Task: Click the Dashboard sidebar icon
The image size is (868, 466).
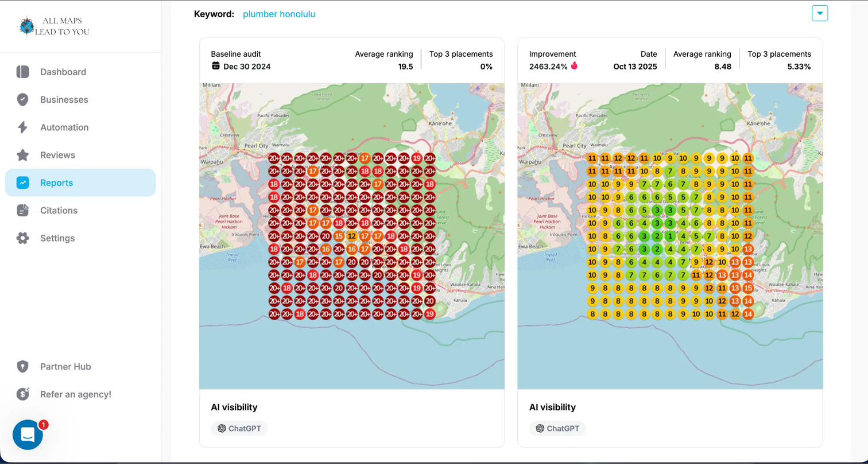Action: click(x=22, y=72)
